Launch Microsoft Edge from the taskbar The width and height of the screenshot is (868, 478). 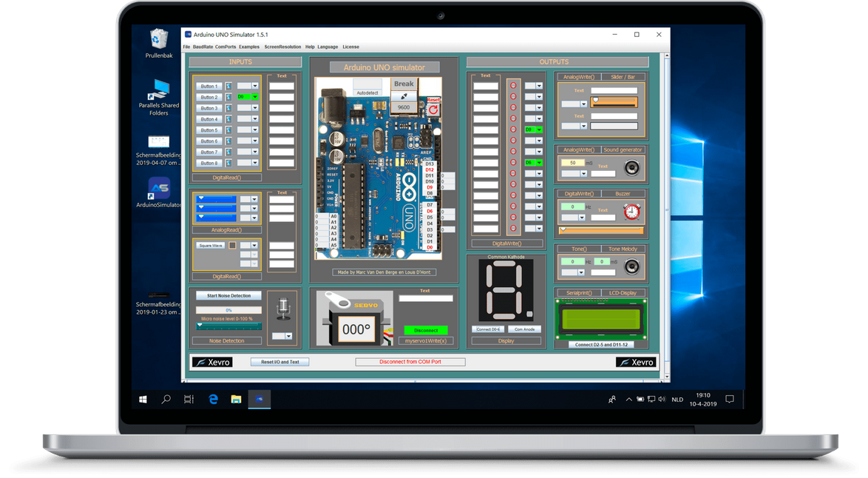coord(213,400)
